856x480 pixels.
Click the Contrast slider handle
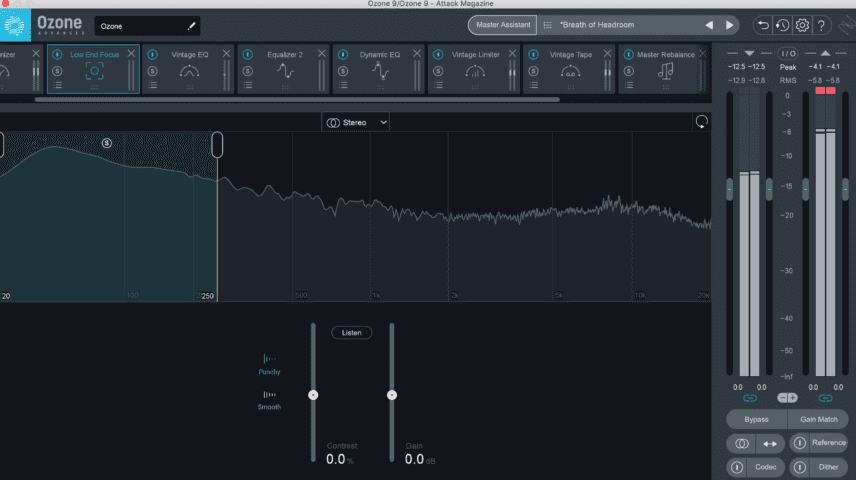click(x=313, y=395)
